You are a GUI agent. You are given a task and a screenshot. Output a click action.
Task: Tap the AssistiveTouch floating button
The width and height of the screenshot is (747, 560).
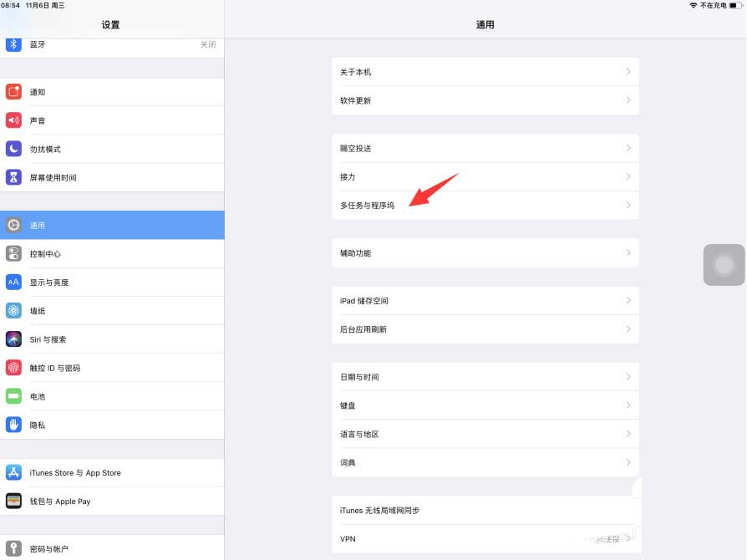point(723,265)
